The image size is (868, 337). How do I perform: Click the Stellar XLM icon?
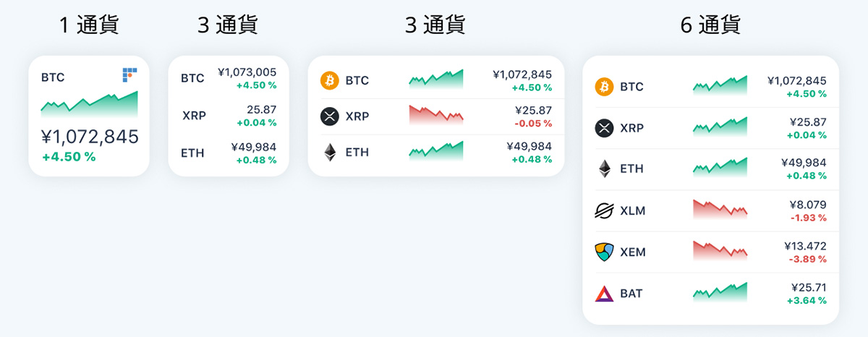[x=604, y=211]
